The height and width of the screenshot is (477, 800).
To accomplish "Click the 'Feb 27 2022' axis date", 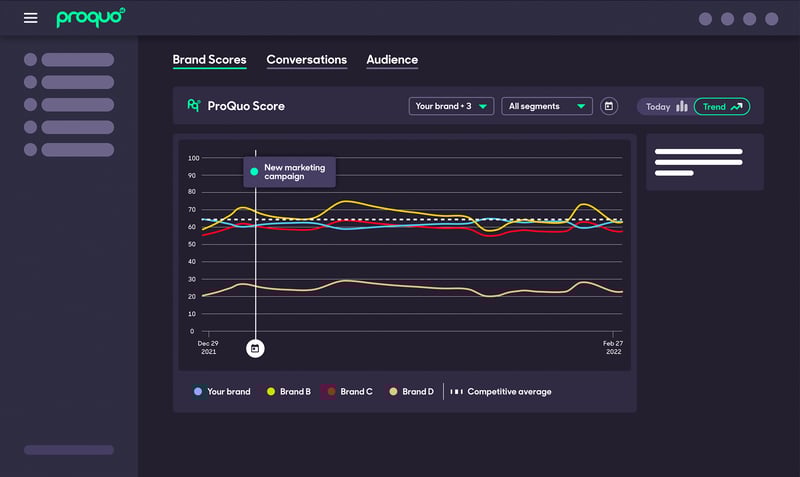I will point(613,347).
